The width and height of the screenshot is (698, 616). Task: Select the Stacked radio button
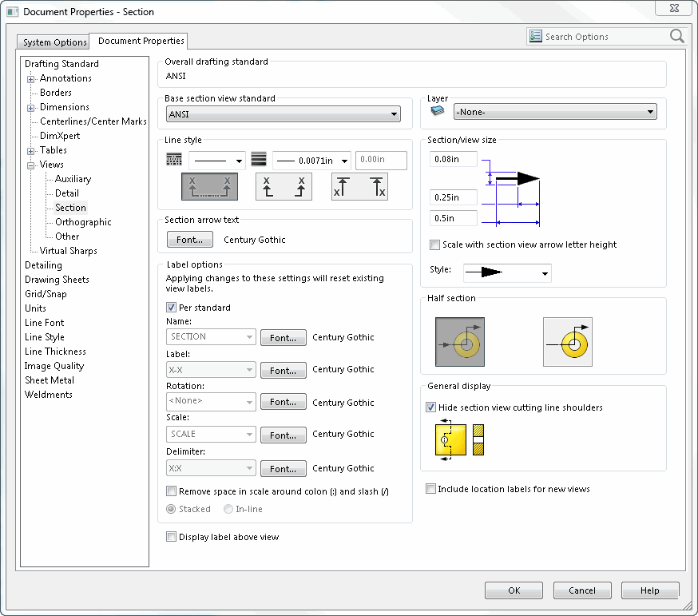171,509
